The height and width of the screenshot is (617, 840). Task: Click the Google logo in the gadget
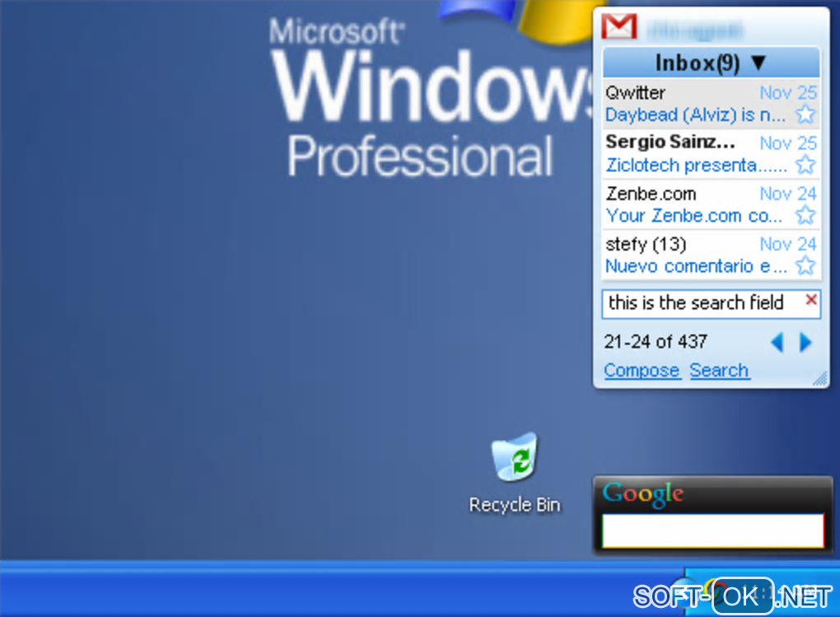(x=643, y=493)
